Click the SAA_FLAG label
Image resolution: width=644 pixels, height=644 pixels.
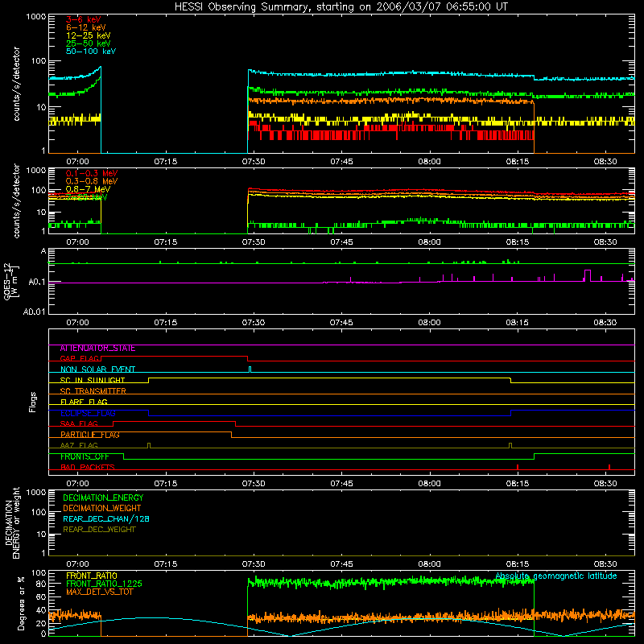pos(79,423)
